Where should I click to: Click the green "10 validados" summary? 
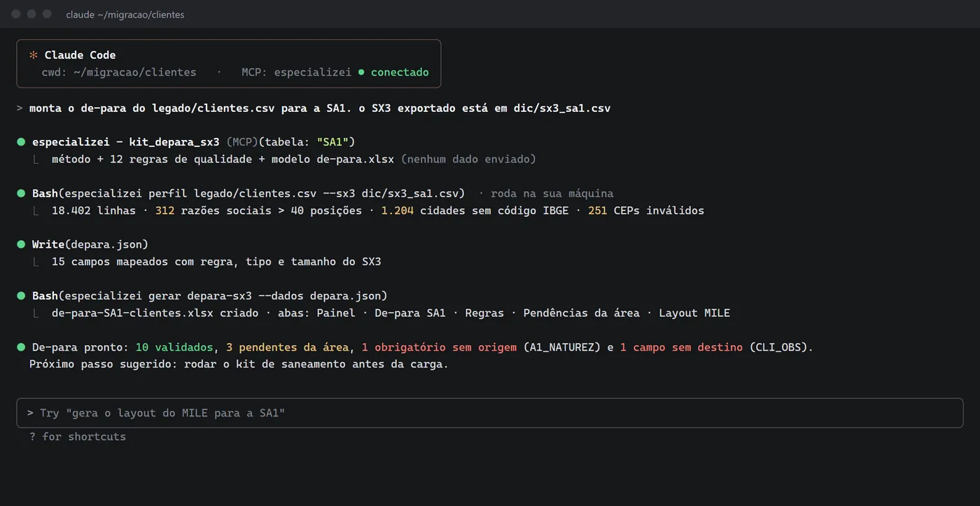pyautogui.click(x=174, y=347)
